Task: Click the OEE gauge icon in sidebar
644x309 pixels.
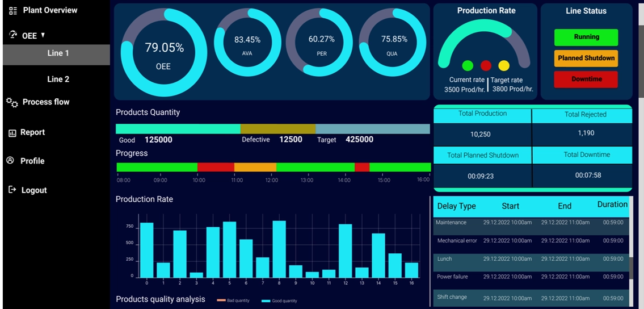Action: point(13,35)
